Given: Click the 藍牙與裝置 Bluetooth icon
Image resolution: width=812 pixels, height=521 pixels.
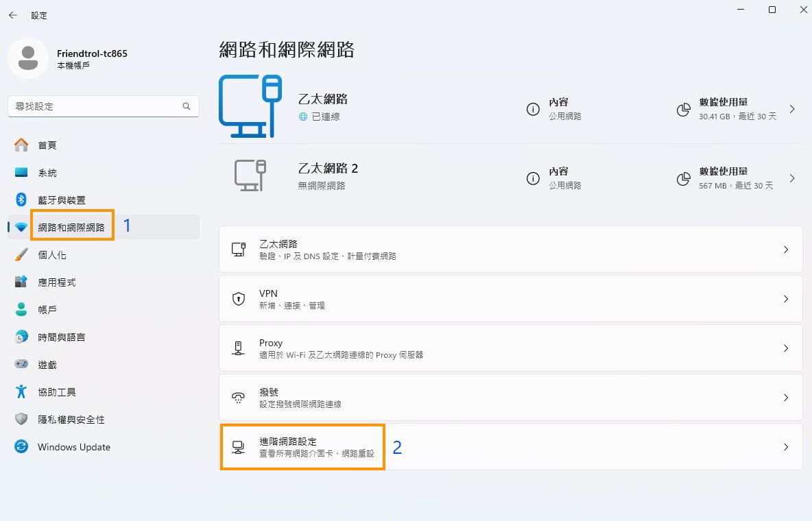Looking at the screenshot, I should pos(21,199).
